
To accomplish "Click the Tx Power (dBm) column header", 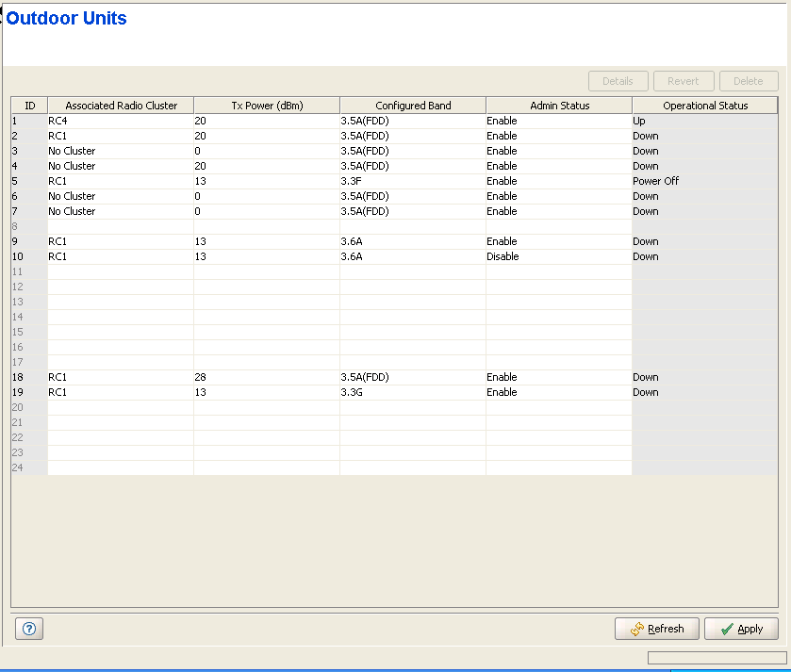I will click(267, 106).
